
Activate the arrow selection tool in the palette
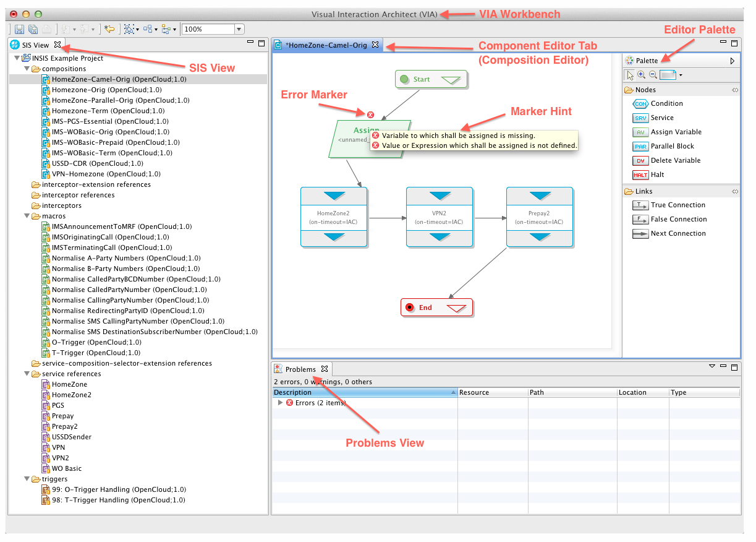tap(630, 75)
